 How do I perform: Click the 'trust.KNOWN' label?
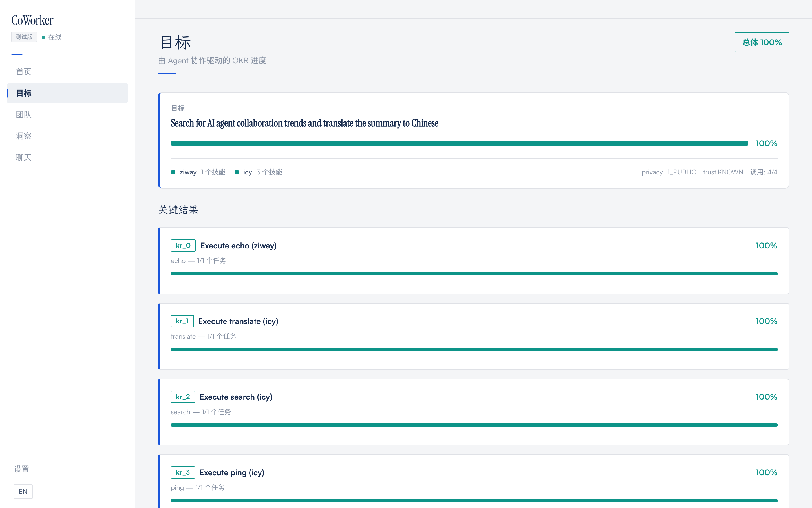click(x=723, y=172)
